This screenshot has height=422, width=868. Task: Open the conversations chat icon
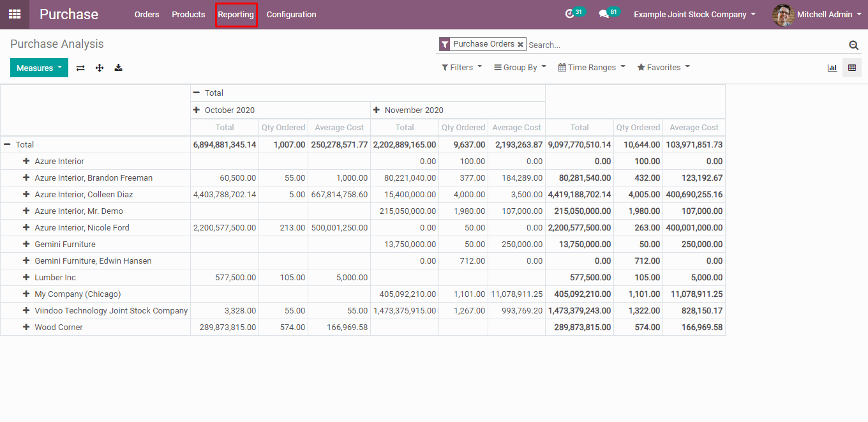[x=604, y=14]
